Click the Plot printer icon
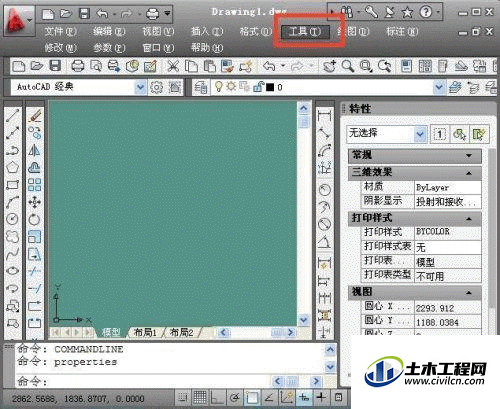This screenshot has height=409, width=500. coord(78,66)
